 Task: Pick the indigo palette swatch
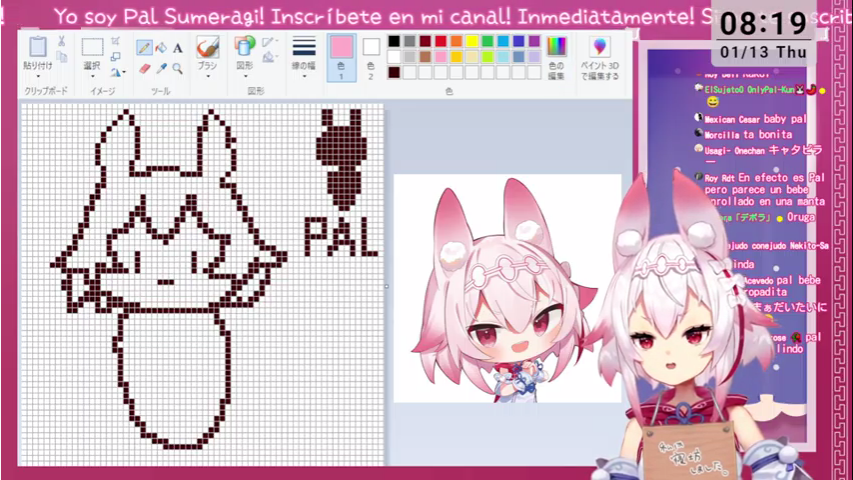(x=519, y=41)
